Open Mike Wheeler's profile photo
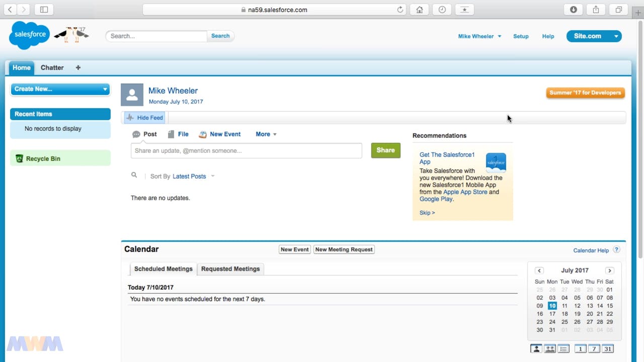The image size is (644, 362). 132,95
